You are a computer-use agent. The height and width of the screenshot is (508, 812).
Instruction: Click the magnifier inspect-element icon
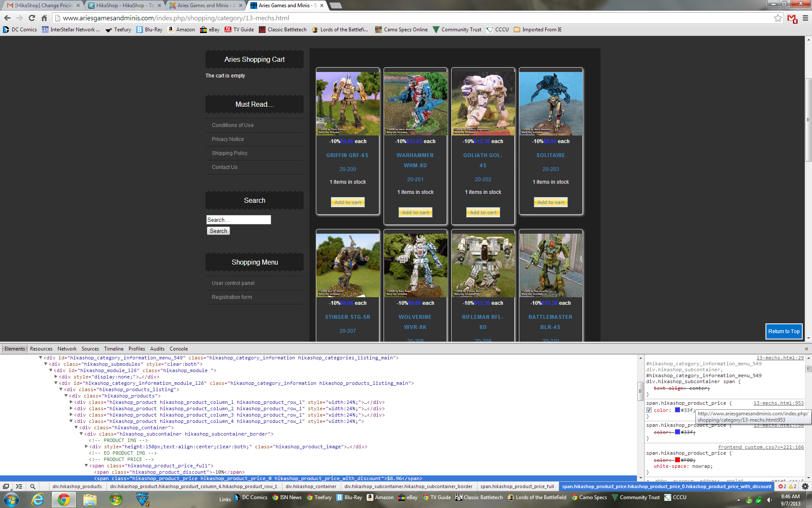tap(33, 486)
